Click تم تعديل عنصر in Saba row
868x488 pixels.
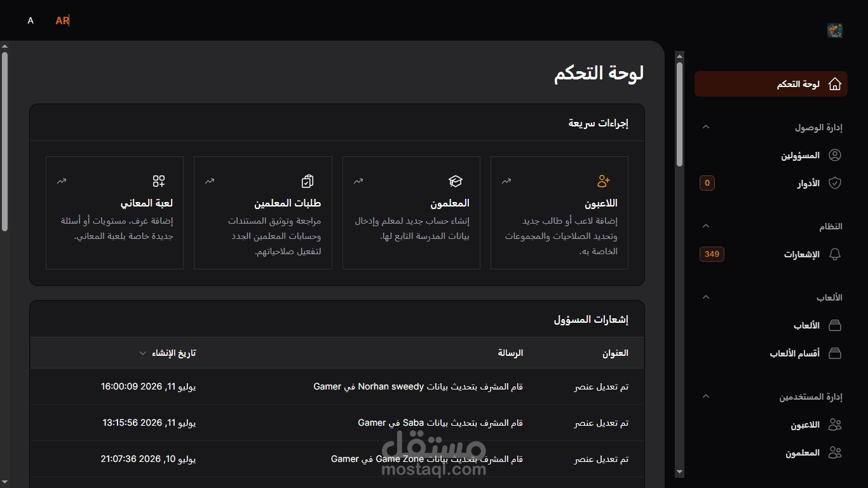tap(602, 423)
